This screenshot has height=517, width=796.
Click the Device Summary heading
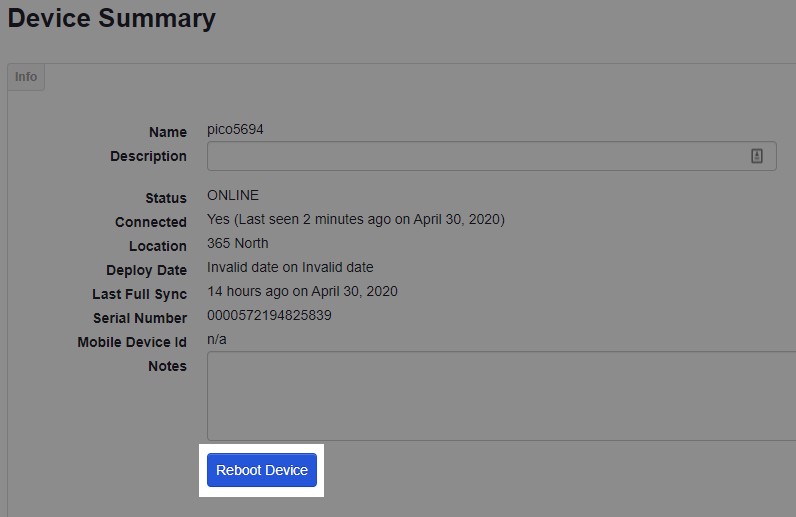coord(111,18)
